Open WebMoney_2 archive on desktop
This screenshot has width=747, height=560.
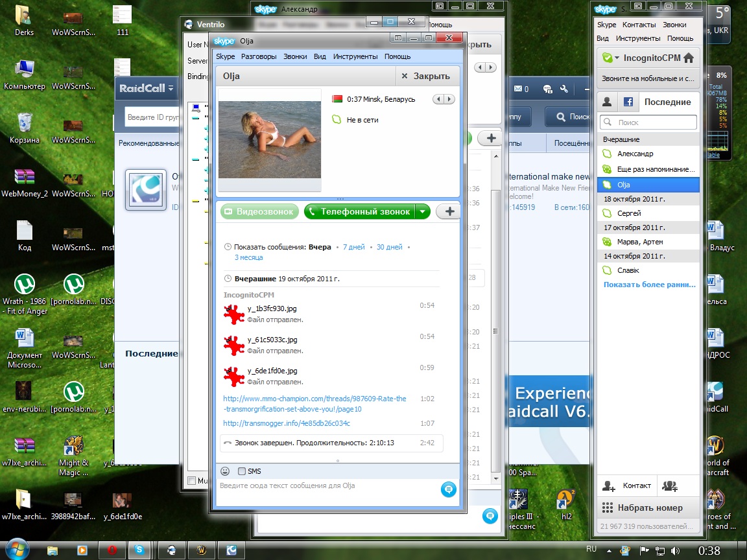click(x=24, y=183)
